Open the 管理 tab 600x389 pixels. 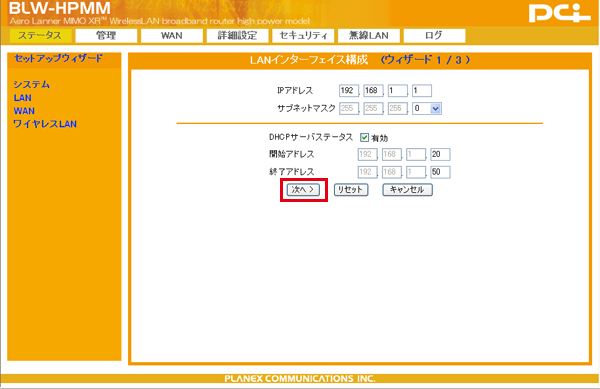(106, 36)
